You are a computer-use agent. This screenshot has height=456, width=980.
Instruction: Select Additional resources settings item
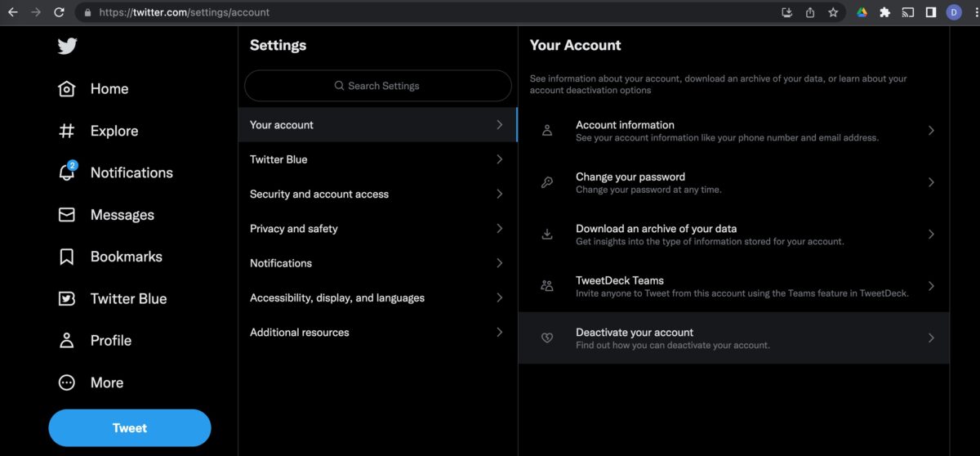(378, 333)
